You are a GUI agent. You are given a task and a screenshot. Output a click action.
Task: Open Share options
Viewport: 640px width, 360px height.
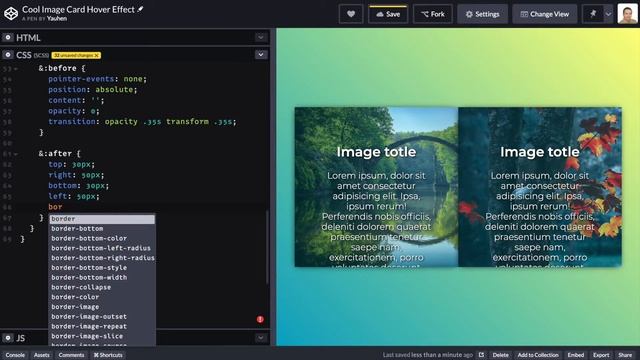624,355
